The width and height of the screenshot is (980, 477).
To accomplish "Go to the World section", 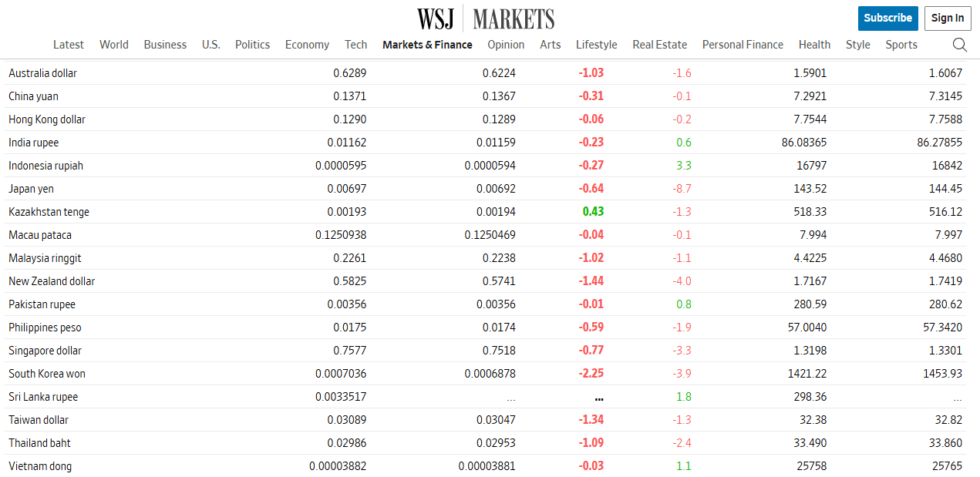I will click(x=114, y=45).
